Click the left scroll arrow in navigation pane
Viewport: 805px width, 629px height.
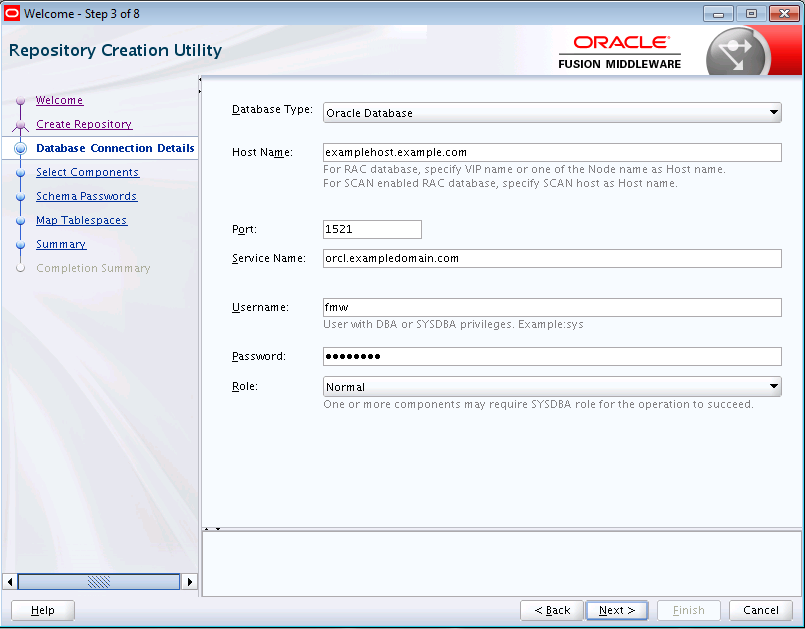click(10, 582)
